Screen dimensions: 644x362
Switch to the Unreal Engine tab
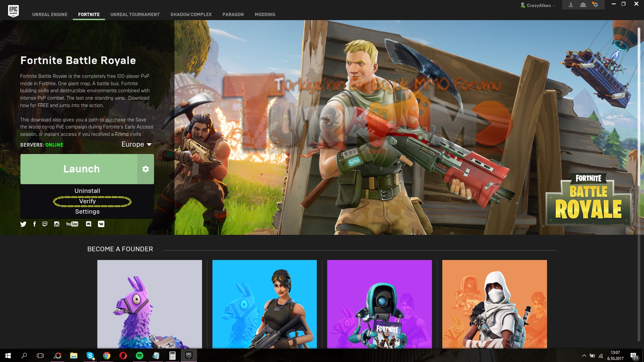[x=50, y=14]
